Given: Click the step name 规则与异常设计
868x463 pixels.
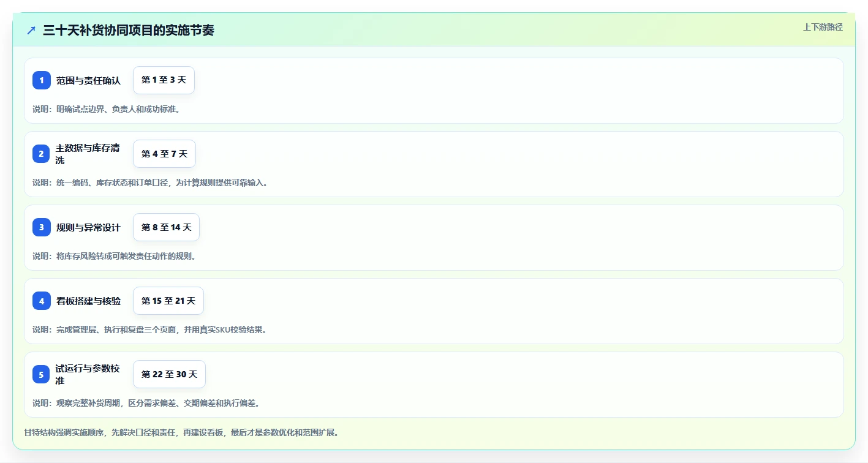Looking at the screenshot, I should pos(88,227).
